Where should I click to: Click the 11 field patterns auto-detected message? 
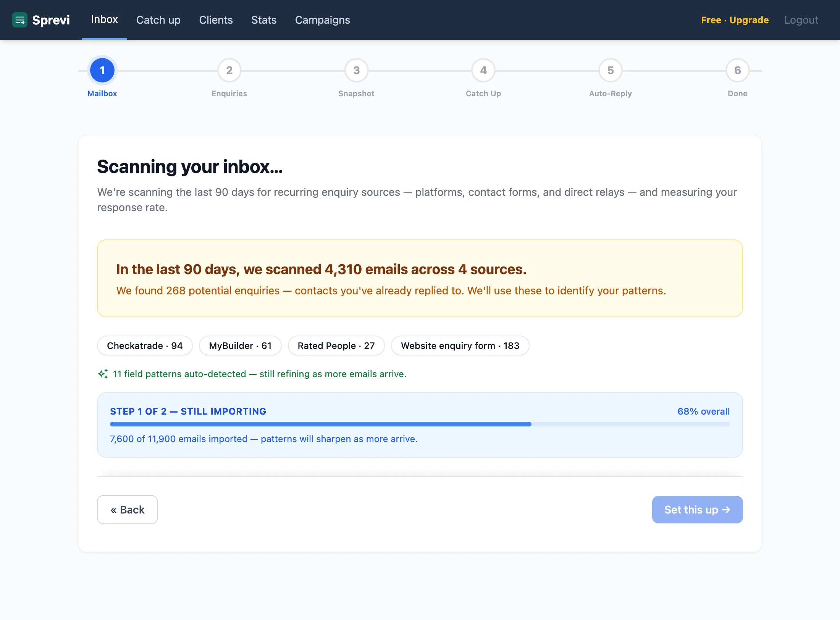260,374
